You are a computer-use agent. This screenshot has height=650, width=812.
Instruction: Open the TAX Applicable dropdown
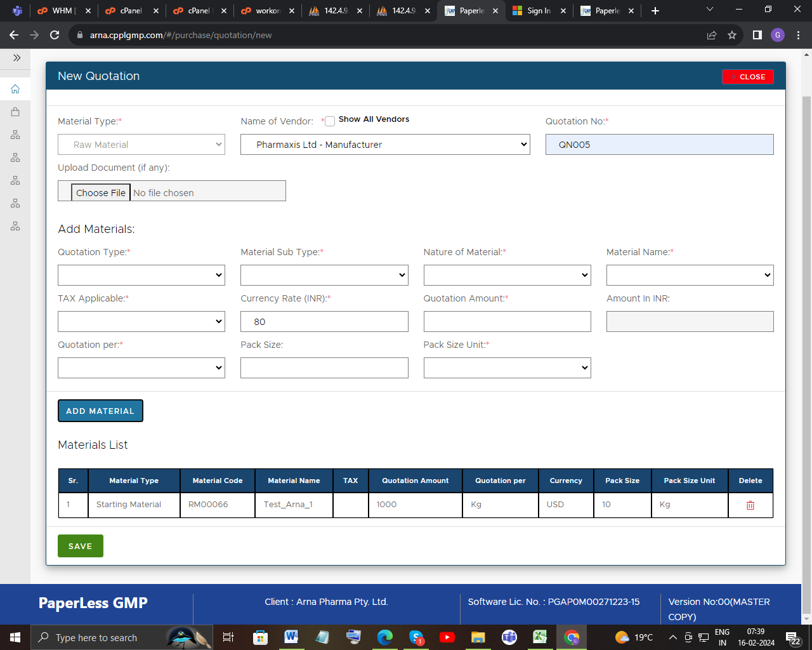pos(141,322)
